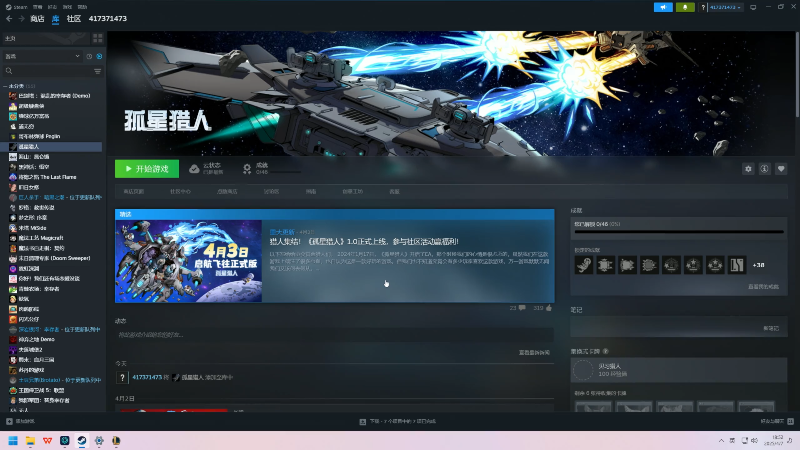Open the achievements ribbon icon beside play

click(247, 169)
